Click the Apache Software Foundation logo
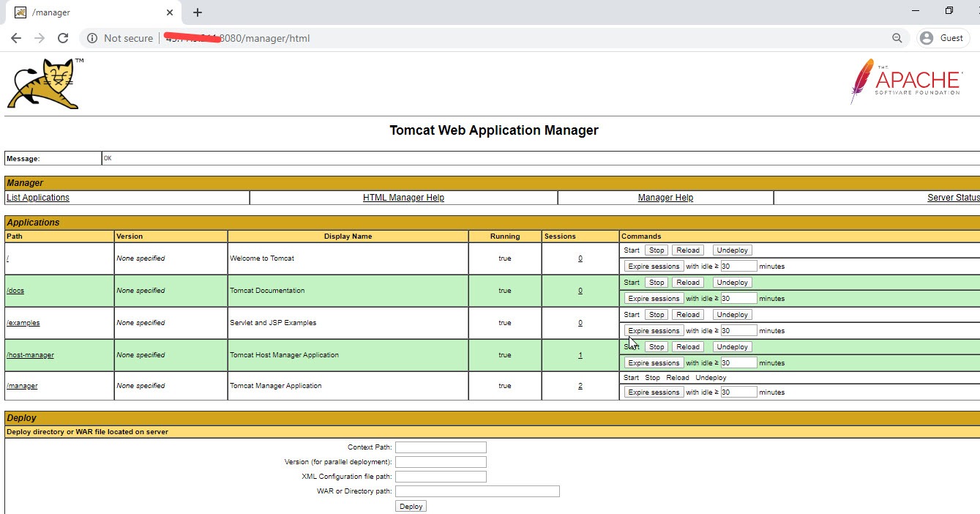The image size is (980, 514). (905, 81)
